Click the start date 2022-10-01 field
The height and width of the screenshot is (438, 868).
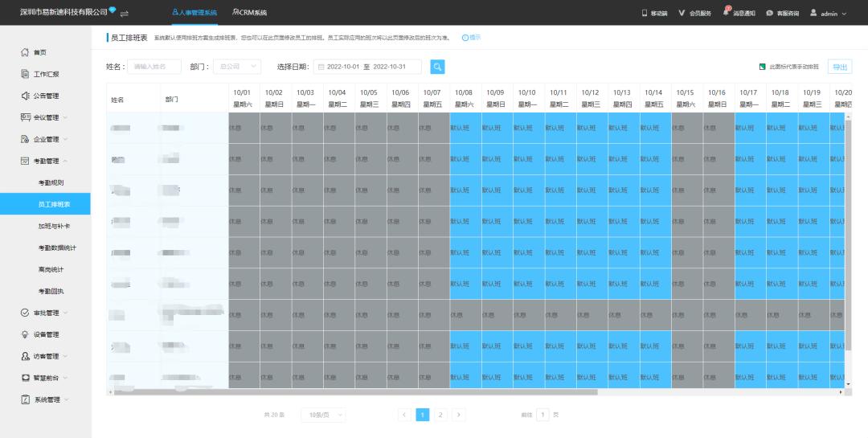[x=343, y=67]
